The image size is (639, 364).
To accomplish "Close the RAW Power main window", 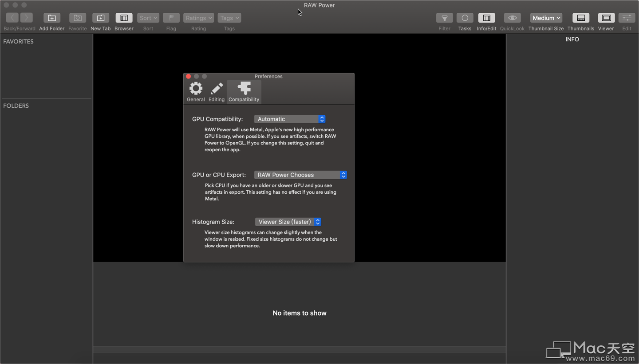I will pos(7,5).
